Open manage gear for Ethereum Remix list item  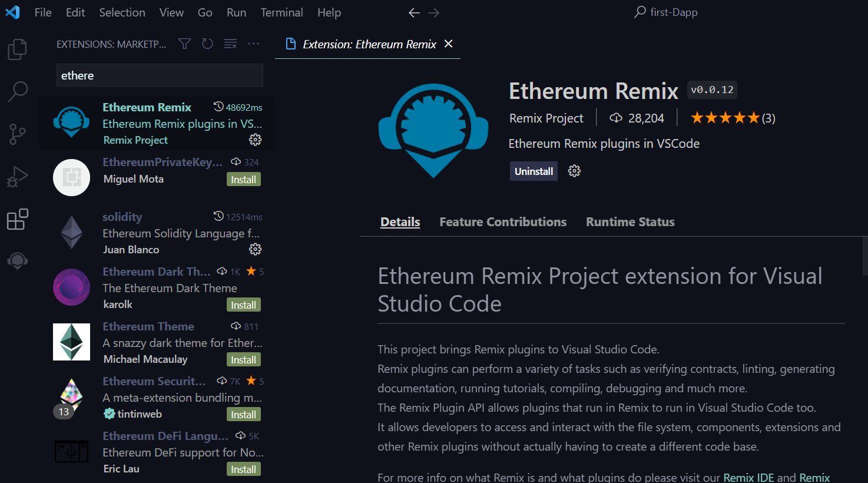255,140
